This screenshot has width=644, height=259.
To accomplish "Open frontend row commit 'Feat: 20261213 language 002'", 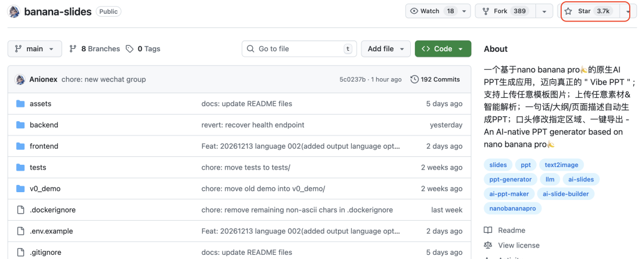I will pyautogui.click(x=301, y=146).
